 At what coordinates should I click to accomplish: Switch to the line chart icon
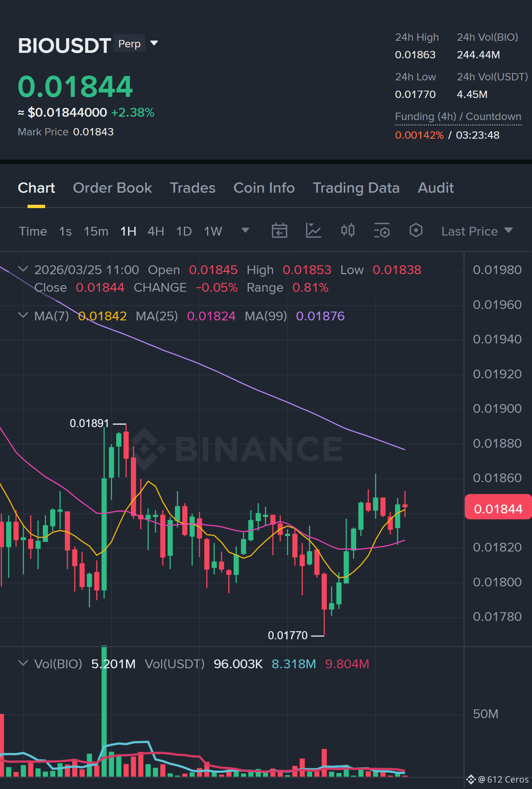(313, 231)
